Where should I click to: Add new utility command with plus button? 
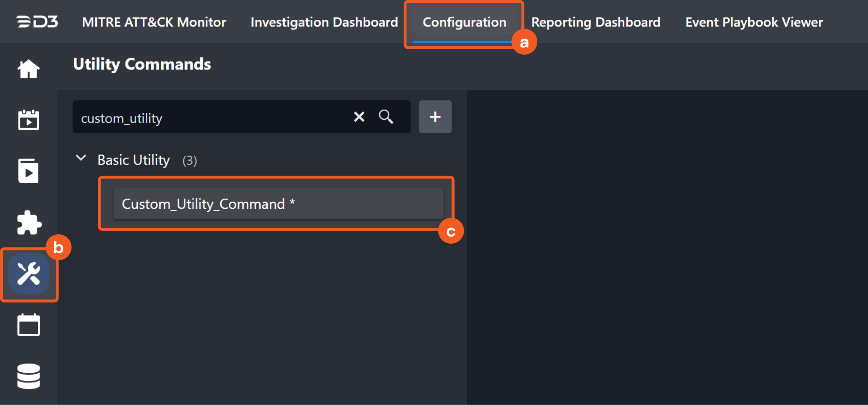(435, 117)
